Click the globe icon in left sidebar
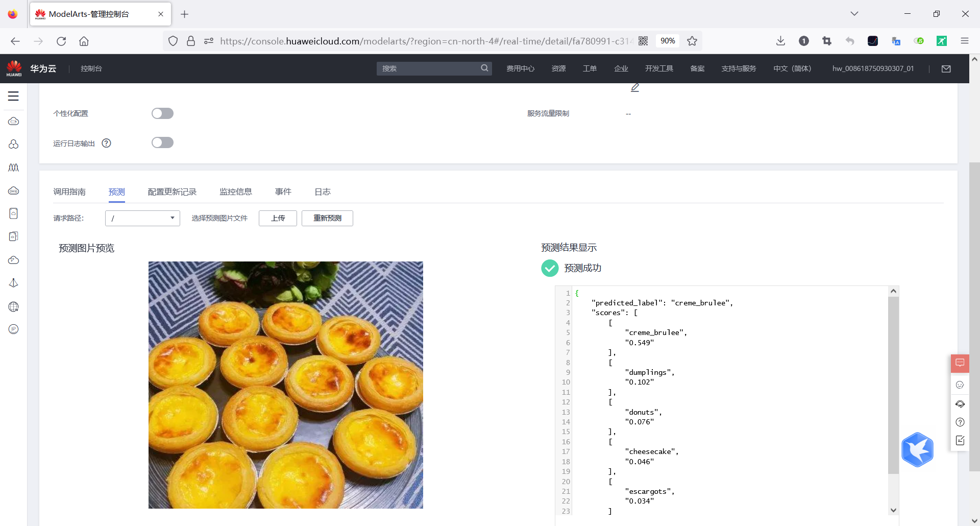The width and height of the screenshot is (980, 526). pos(14,306)
